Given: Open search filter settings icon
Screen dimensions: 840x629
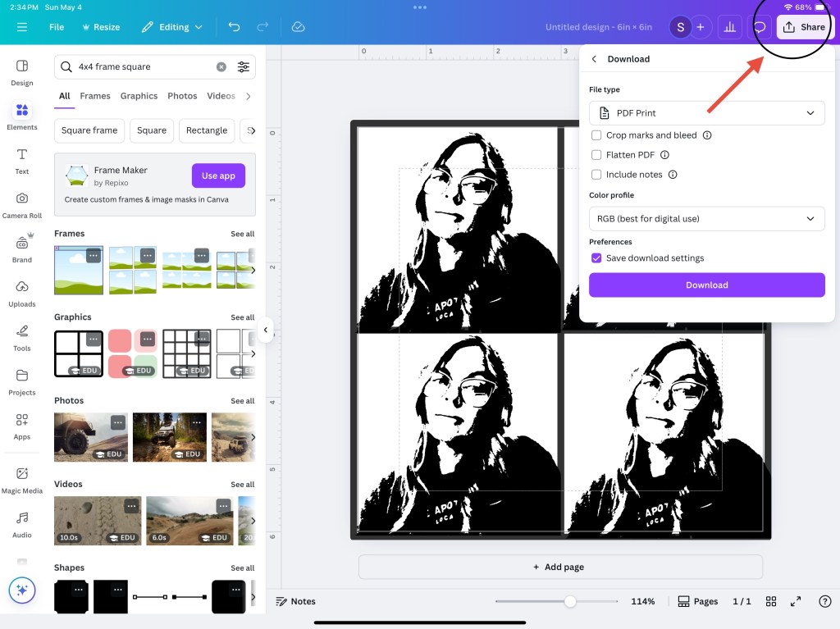Looking at the screenshot, I should pyautogui.click(x=244, y=67).
